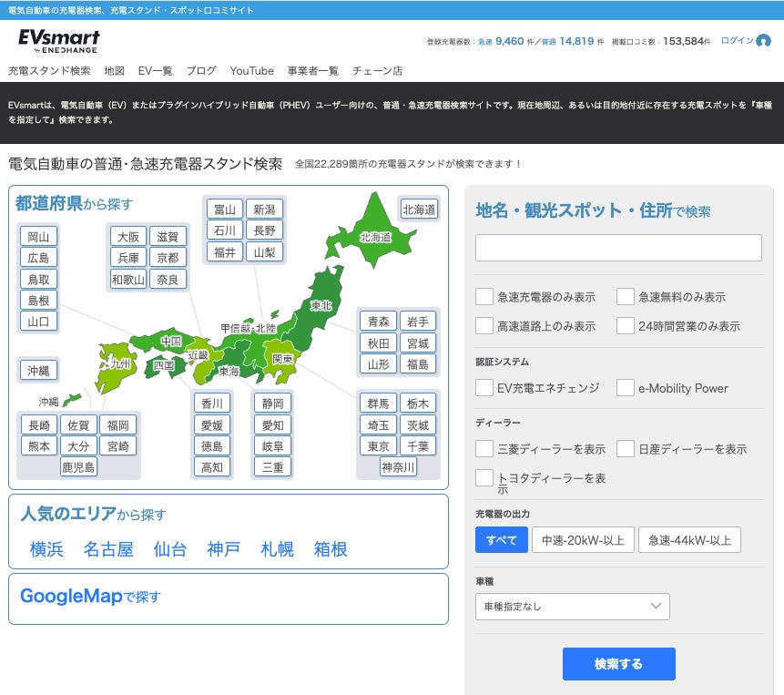Select the Hokkaido region on the map
Viewport: 784px width, 695px height.
[372, 231]
